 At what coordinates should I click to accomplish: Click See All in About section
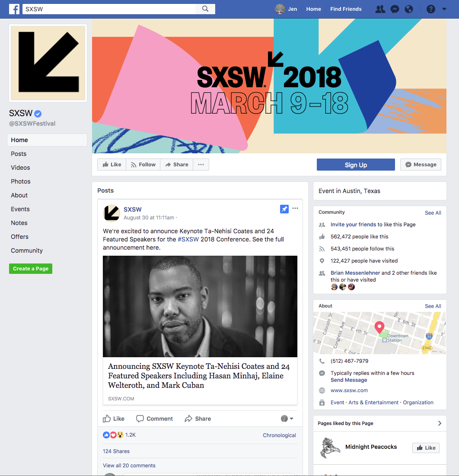point(433,306)
